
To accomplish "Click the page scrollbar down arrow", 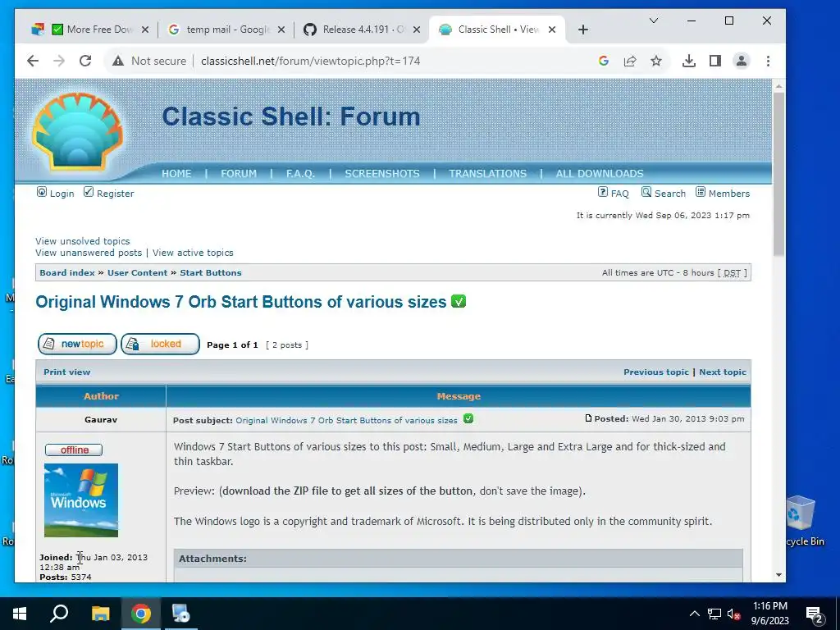I will (x=779, y=575).
